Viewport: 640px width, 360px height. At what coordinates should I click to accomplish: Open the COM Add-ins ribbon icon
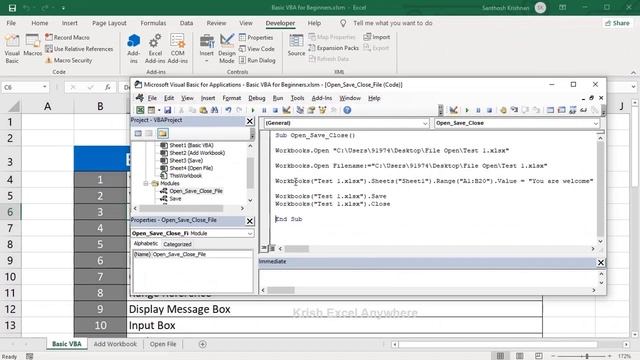coord(178,49)
